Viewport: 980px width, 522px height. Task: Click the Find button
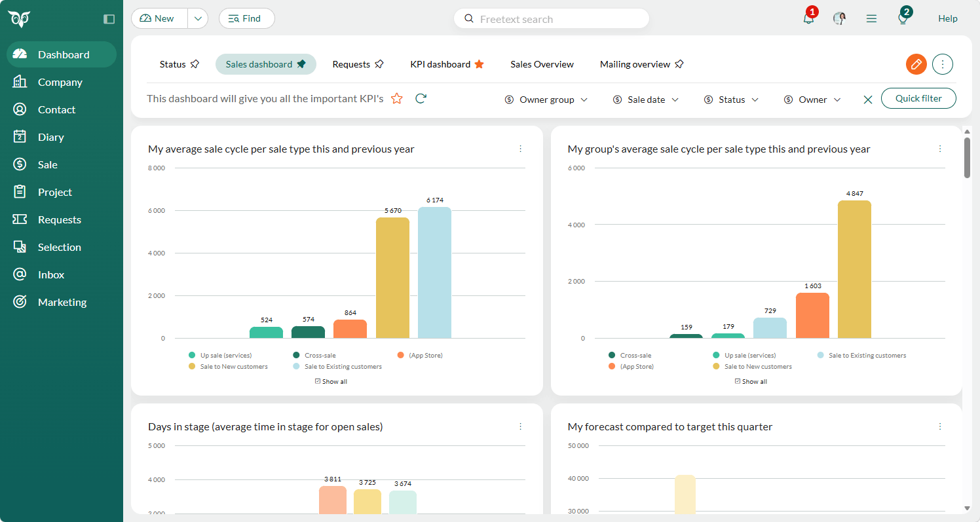click(246, 18)
